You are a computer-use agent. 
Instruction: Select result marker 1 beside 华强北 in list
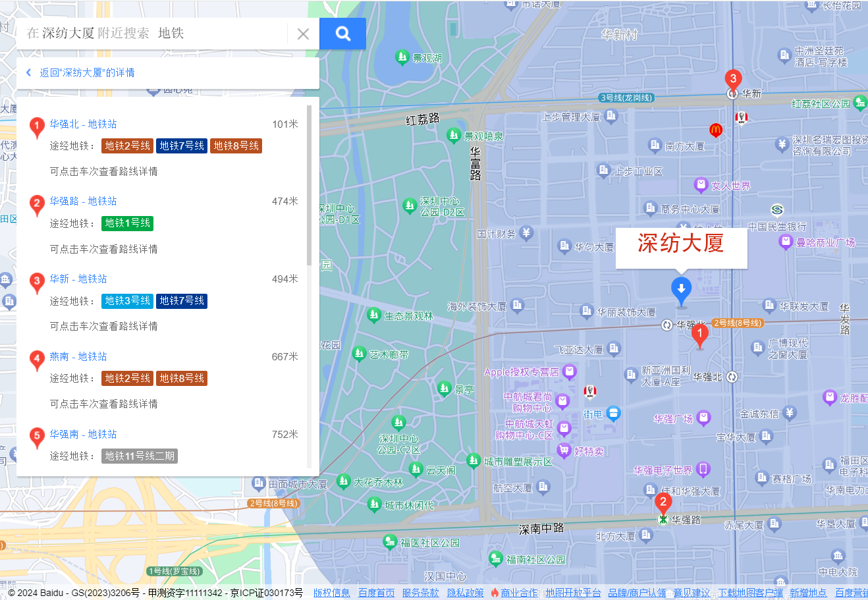click(x=37, y=128)
